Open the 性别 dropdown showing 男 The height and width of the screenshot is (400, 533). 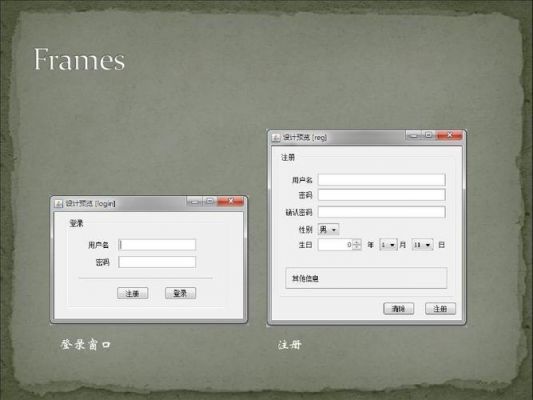click(328, 230)
